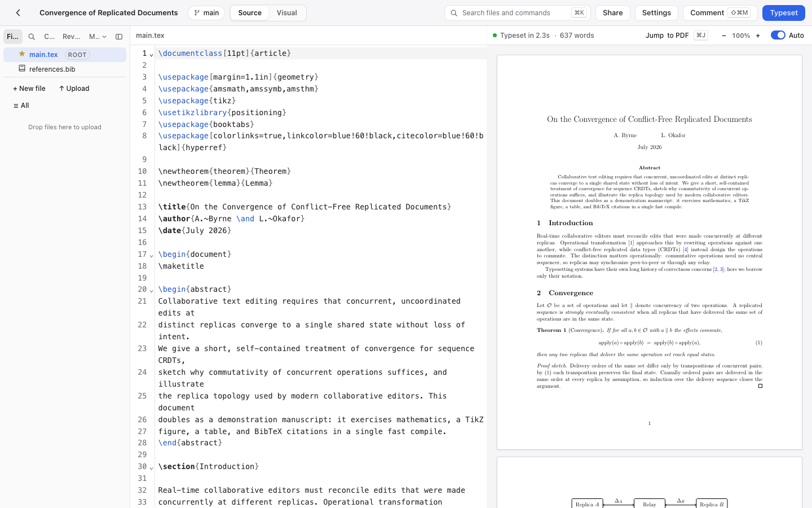The height and width of the screenshot is (508, 812).
Task: Place cursor in the \title line
Action: (x=304, y=207)
